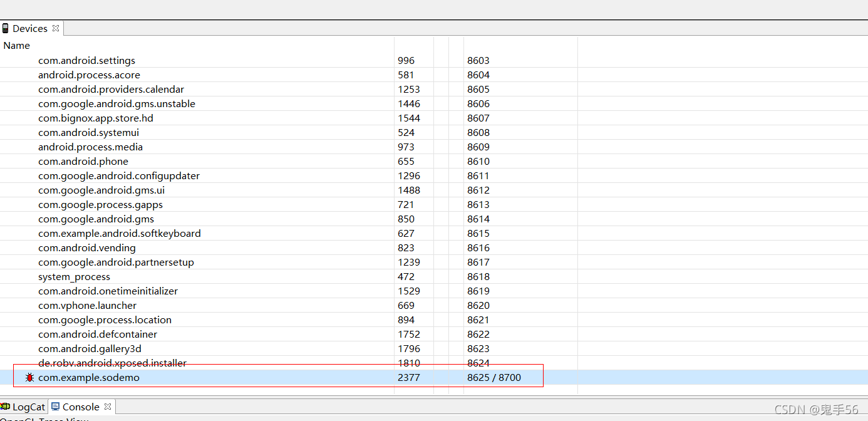Click port value 8618
Image resolution: width=868 pixels, height=421 pixels.
point(478,277)
